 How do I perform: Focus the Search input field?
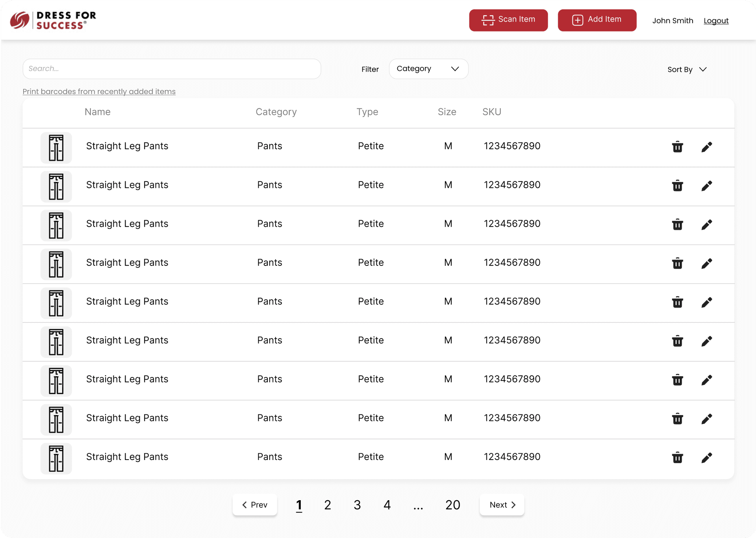172,69
